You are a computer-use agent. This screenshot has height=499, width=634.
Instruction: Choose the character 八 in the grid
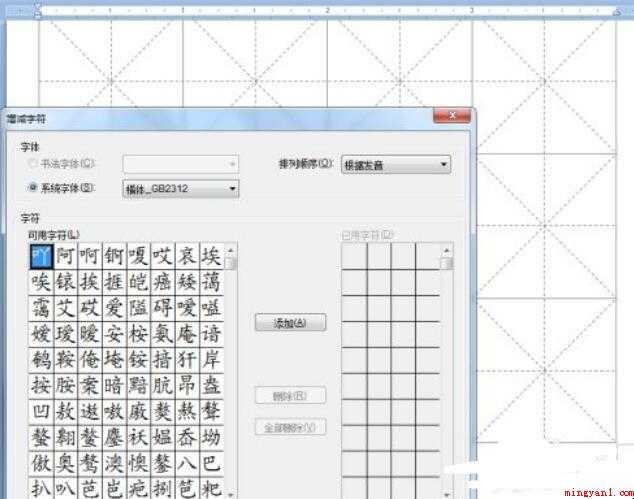pos(187,463)
